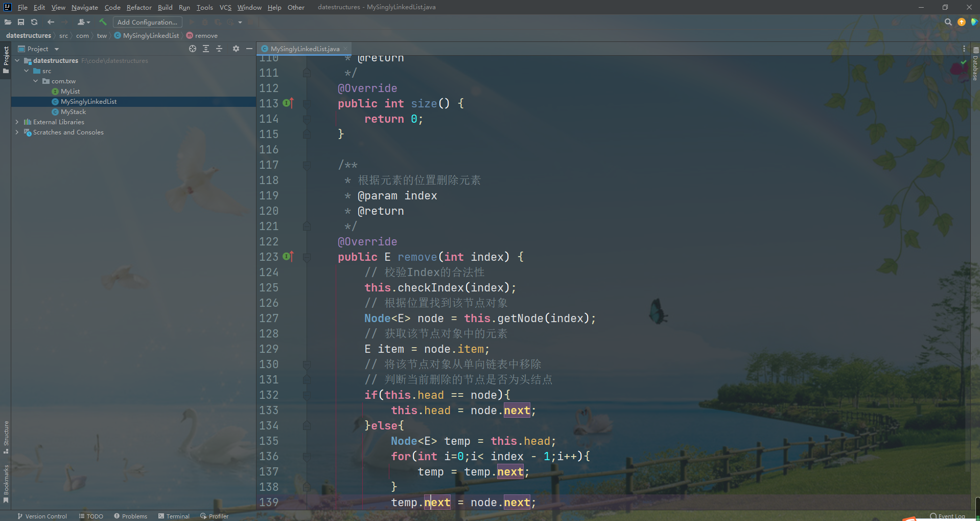Open the VCS menu

tap(225, 7)
